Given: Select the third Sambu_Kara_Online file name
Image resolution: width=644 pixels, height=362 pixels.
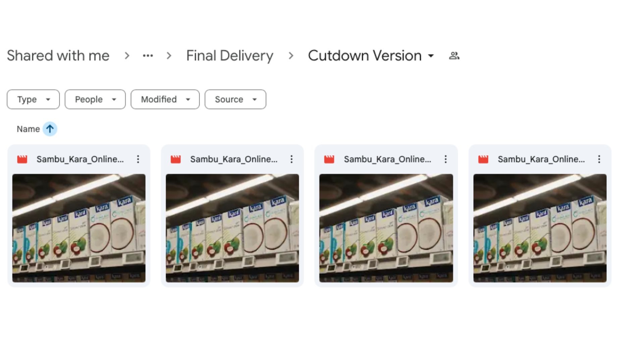Looking at the screenshot, I should tap(387, 159).
